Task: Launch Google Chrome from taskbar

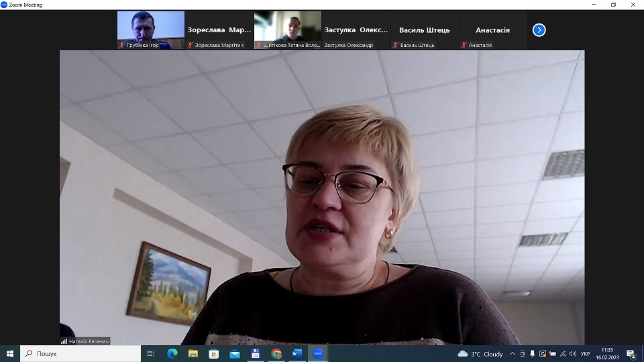Action: pos(276,353)
